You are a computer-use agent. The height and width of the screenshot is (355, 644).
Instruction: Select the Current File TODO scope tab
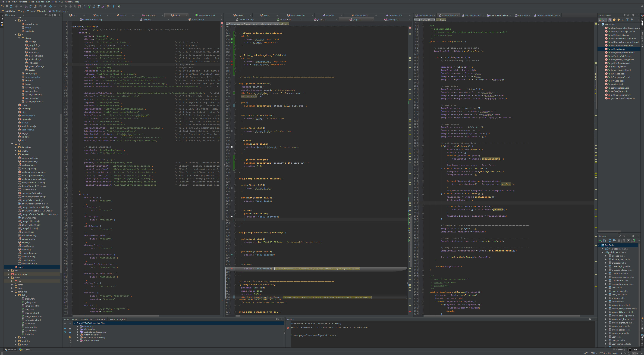[x=86, y=319]
